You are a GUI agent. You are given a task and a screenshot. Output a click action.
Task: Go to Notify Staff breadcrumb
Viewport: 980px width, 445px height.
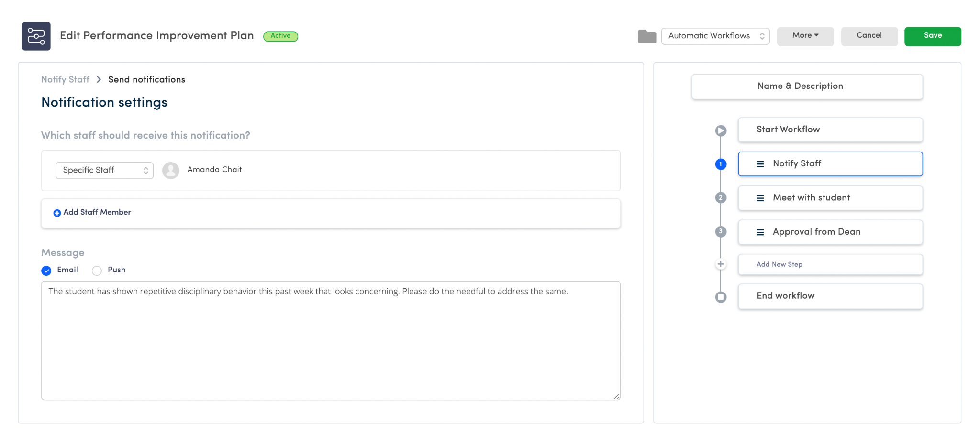(x=66, y=79)
